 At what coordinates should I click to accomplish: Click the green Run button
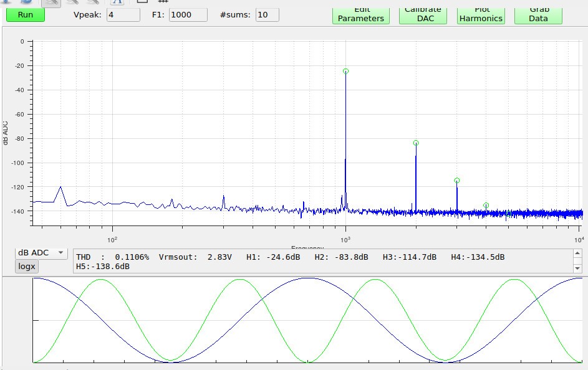coord(26,14)
